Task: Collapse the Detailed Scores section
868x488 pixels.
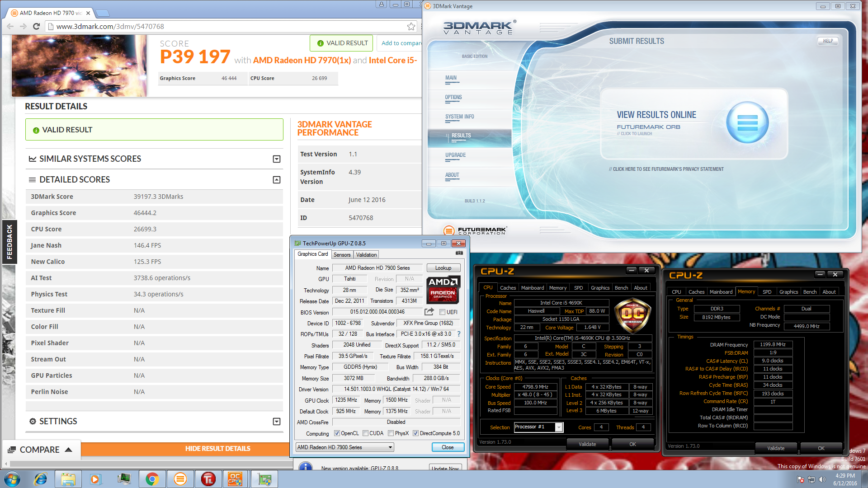Action: [277, 180]
